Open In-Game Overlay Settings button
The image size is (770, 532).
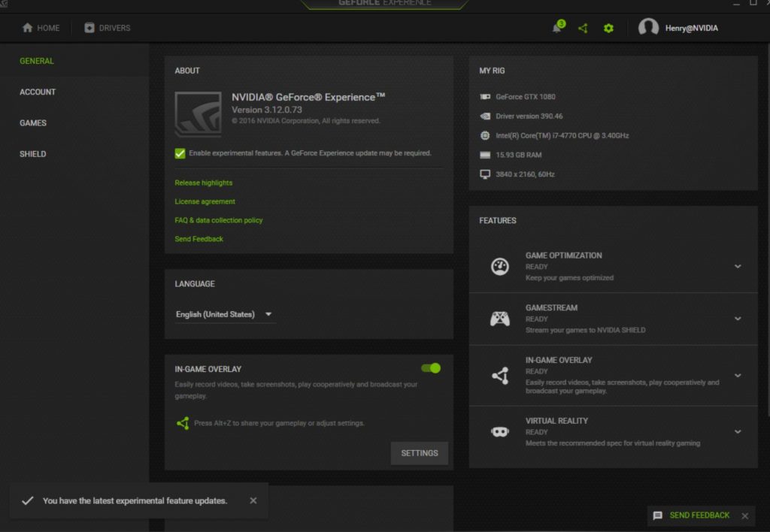[420, 453]
